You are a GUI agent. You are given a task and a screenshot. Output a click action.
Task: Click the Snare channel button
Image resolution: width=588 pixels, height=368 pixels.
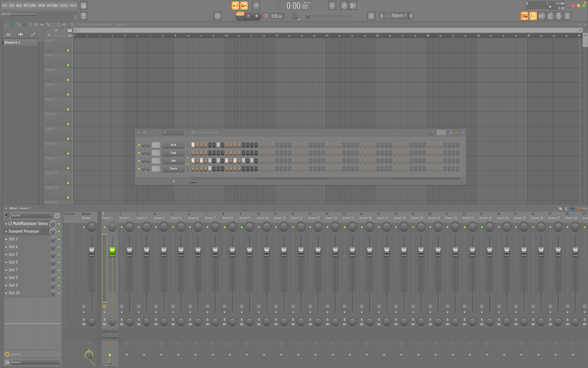tap(173, 168)
